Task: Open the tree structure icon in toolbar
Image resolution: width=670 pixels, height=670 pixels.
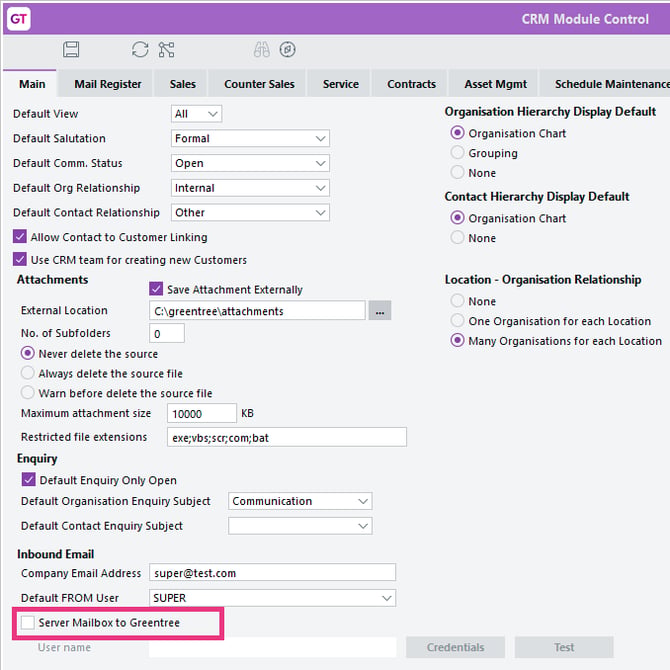Action: [167, 50]
